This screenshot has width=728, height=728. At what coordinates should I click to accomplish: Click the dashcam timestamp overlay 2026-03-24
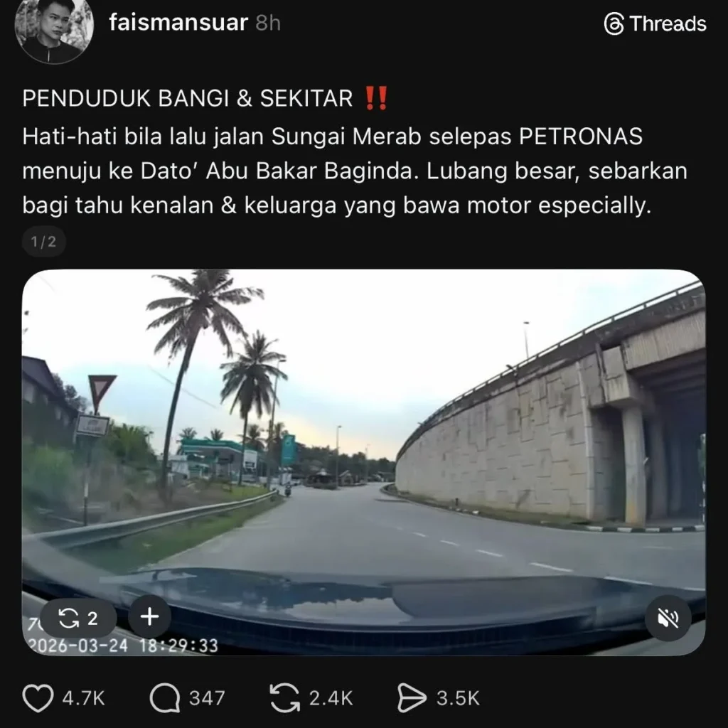pyautogui.click(x=77, y=646)
